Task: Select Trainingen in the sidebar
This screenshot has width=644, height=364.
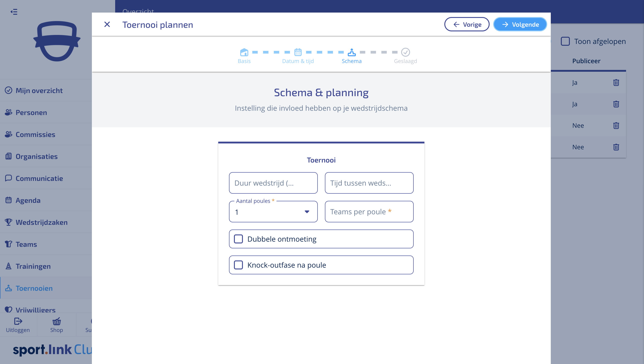Action: coord(33,266)
